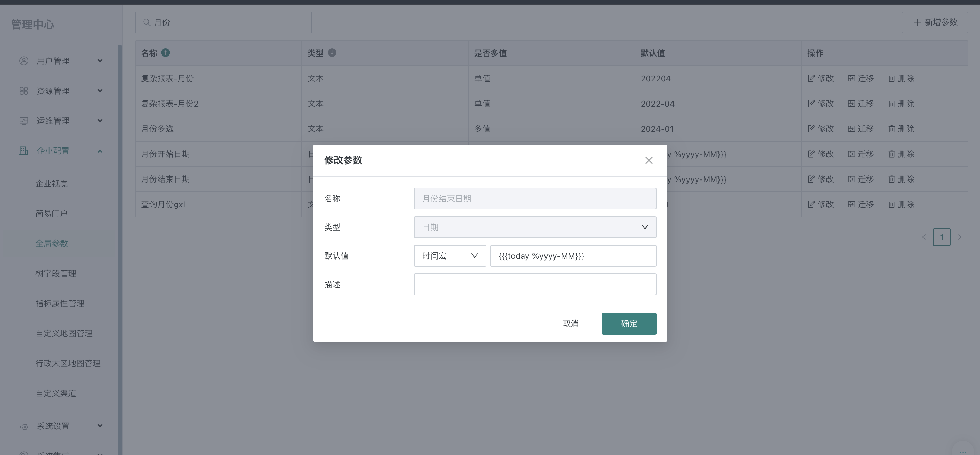
Task: Click the 运维管理 sidebar icon
Action: tap(23, 121)
